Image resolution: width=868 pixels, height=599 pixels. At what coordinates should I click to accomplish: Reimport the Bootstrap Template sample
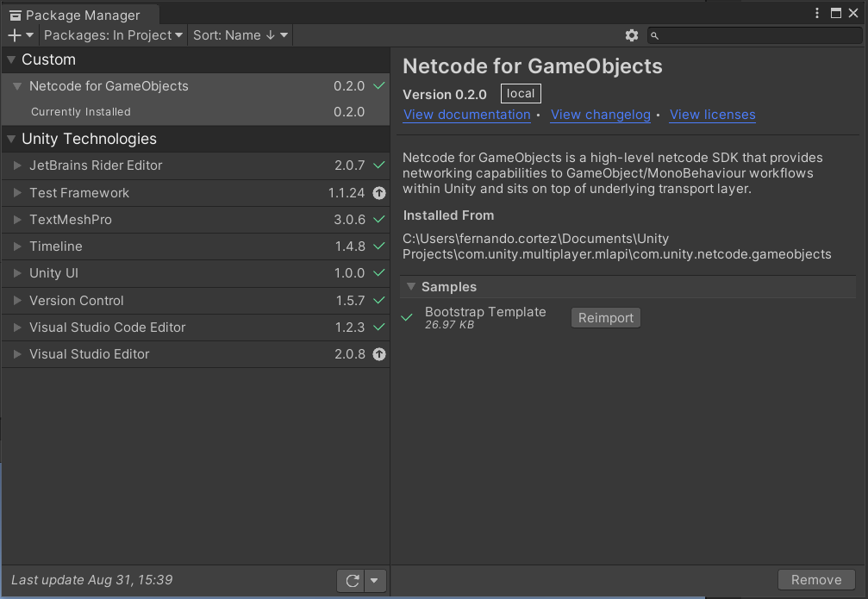point(606,318)
